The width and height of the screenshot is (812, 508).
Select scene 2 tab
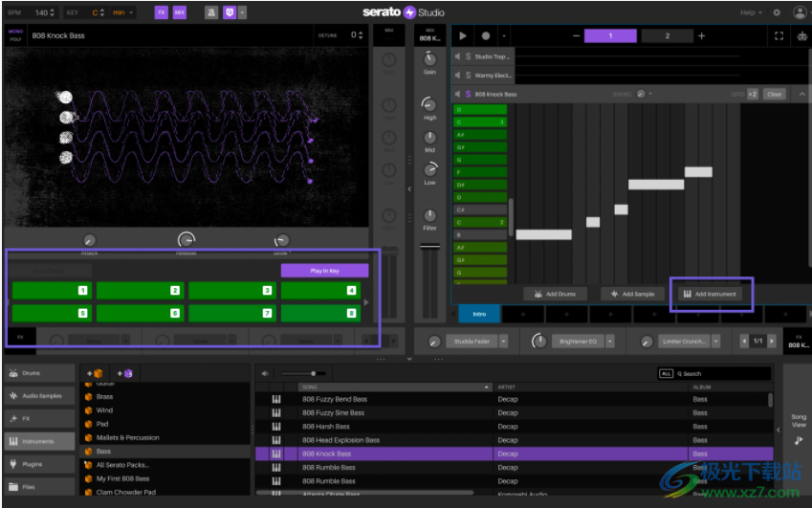[x=667, y=35]
